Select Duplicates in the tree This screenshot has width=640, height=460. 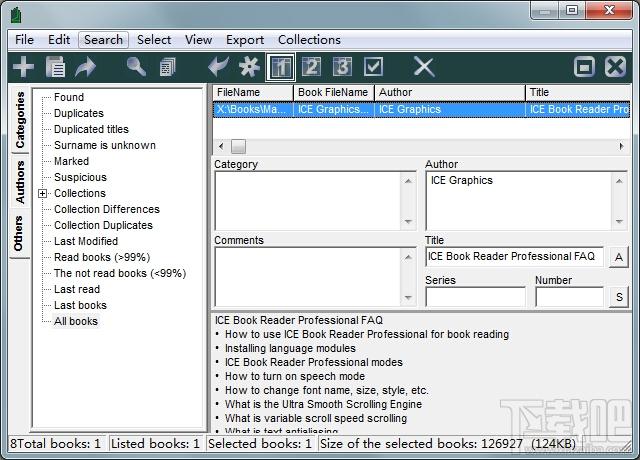pyautogui.click(x=79, y=113)
